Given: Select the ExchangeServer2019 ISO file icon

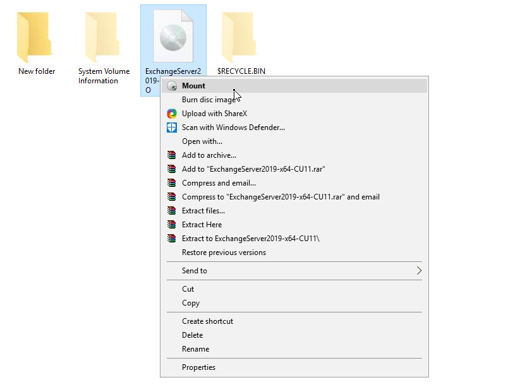Looking at the screenshot, I should [x=173, y=36].
